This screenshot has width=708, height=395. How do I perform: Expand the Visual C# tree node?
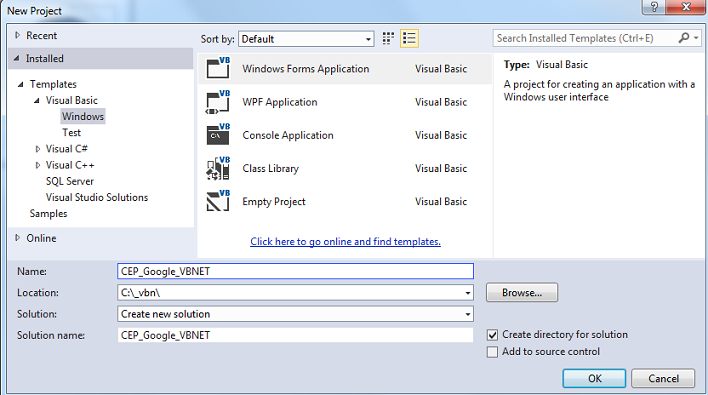[x=38, y=149]
